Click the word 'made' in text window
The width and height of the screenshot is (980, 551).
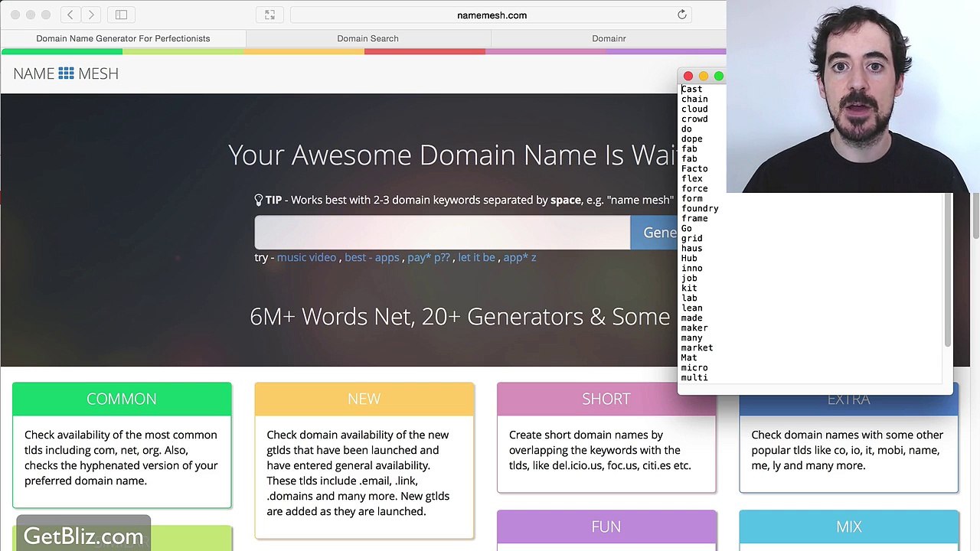point(691,318)
